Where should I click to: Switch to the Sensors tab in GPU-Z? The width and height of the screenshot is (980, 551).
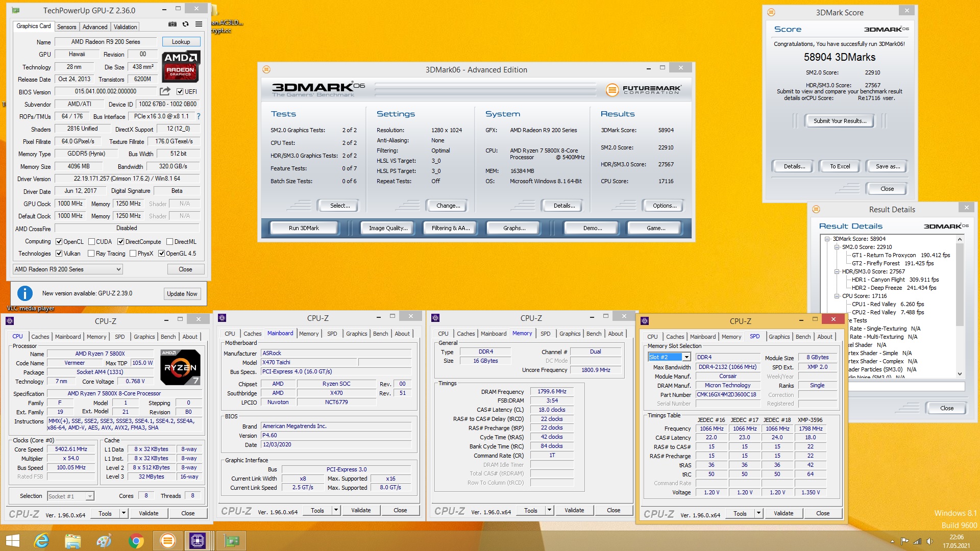(66, 27)
